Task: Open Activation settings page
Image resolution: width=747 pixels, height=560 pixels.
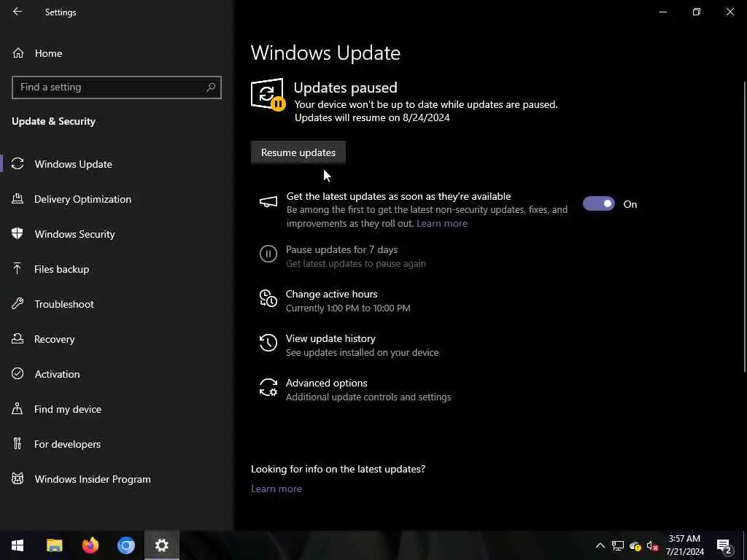Action: pyautogui.click(x=117, y=374)
